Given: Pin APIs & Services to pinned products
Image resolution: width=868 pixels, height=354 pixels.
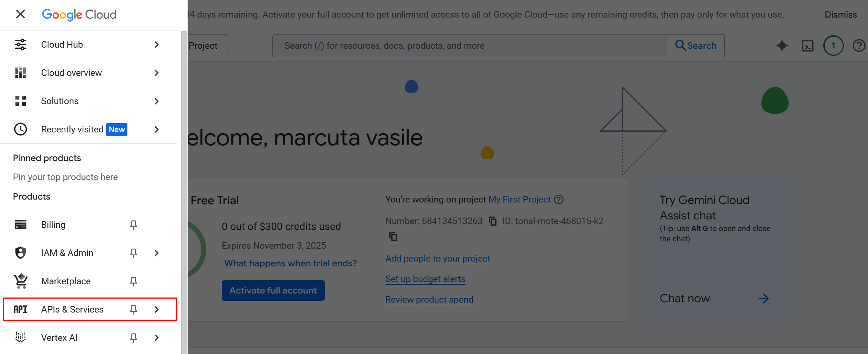Looking at the screenshot, I should coord(133,309).
